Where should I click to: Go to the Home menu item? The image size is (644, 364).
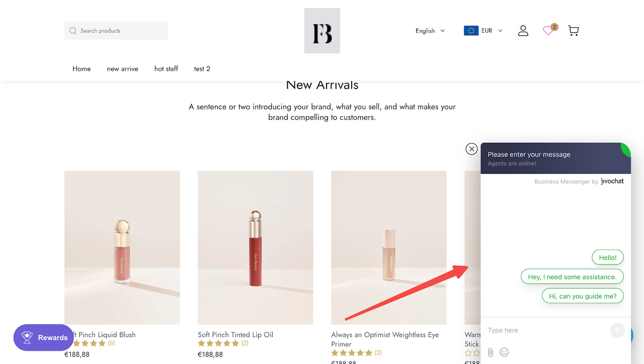(x=82, y=69)
